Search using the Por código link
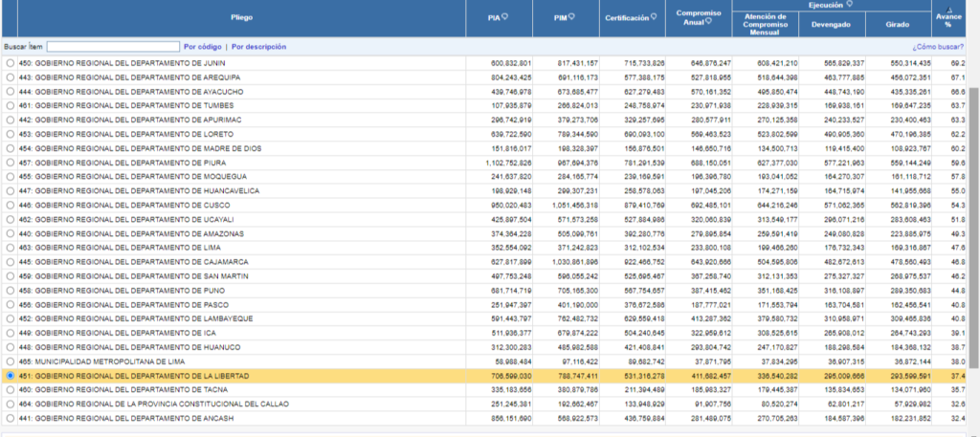The height and width of the screenshot is (437, 980). [203, 47]
